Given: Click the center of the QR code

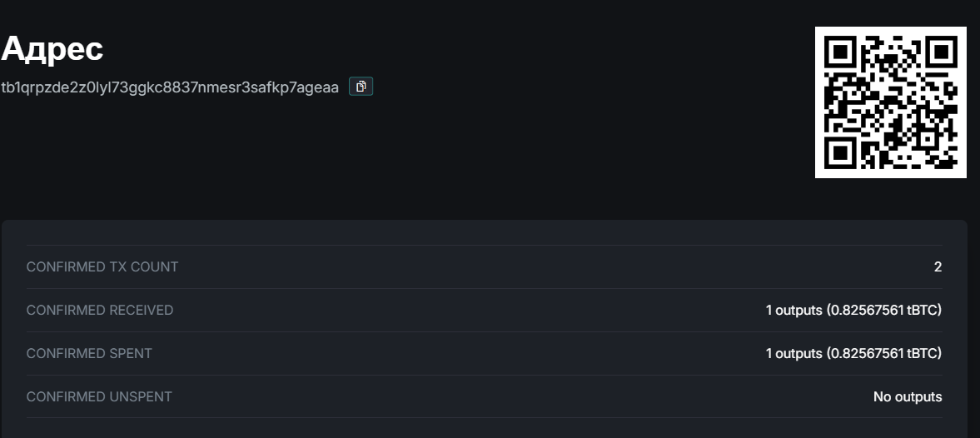Looking at the screenshot, I should [891, 102].
